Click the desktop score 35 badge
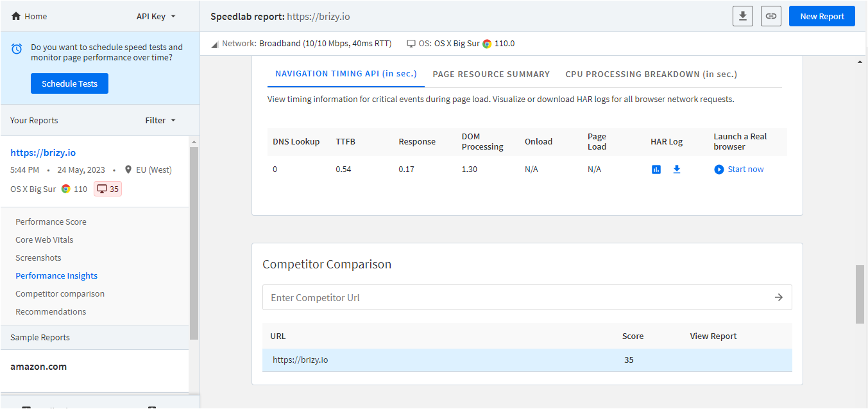Screen dimensions: 868x409 coord(108,189)
